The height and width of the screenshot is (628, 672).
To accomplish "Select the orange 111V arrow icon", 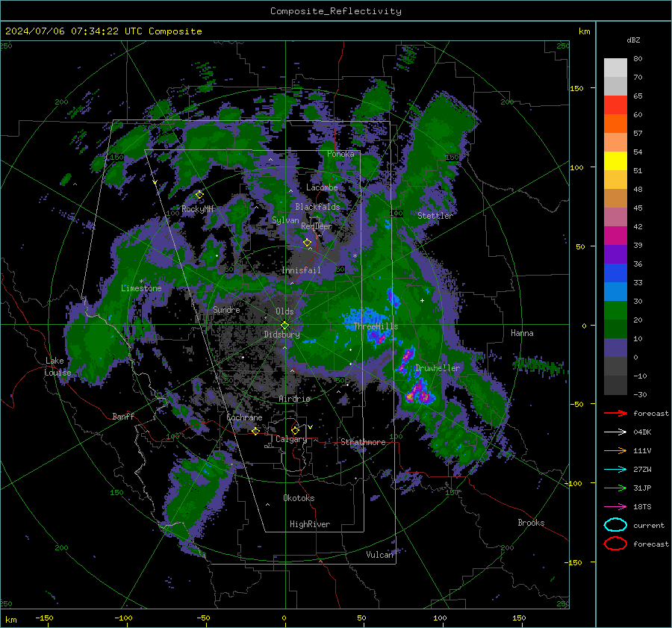I will [615, 450].
